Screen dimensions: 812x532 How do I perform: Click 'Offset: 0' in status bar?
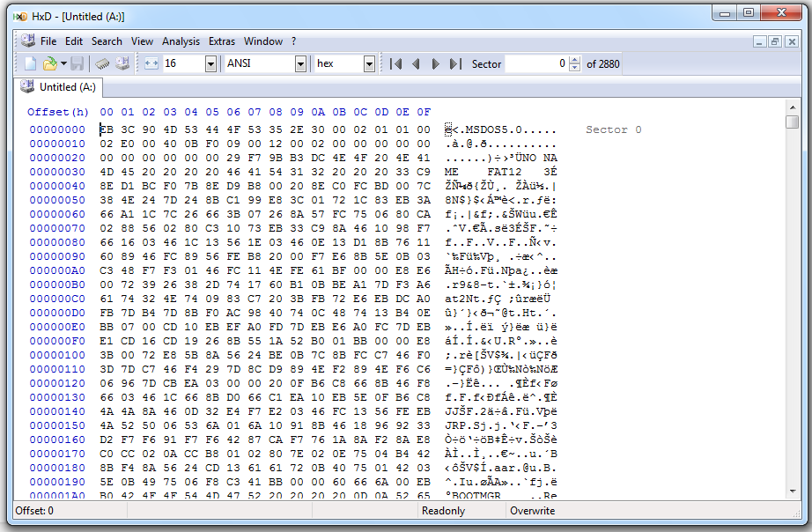coord(34,511)
